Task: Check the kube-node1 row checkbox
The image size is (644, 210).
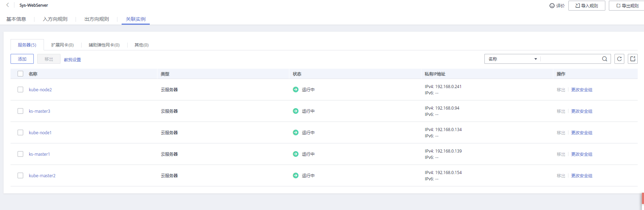Action: point(20,132)
